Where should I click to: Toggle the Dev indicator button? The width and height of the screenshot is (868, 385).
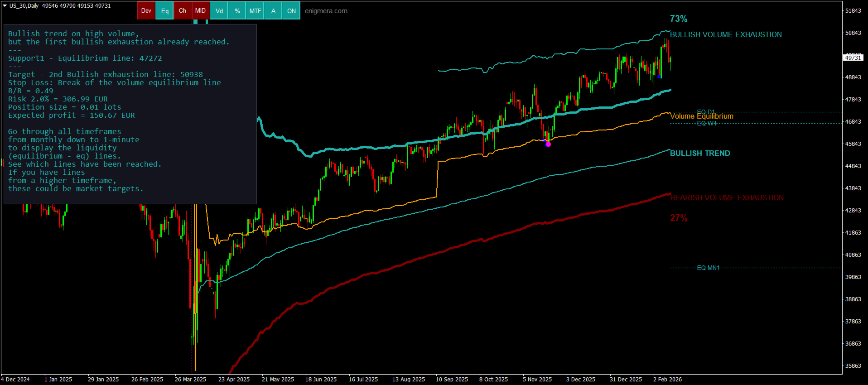click(x=146, y=11)
